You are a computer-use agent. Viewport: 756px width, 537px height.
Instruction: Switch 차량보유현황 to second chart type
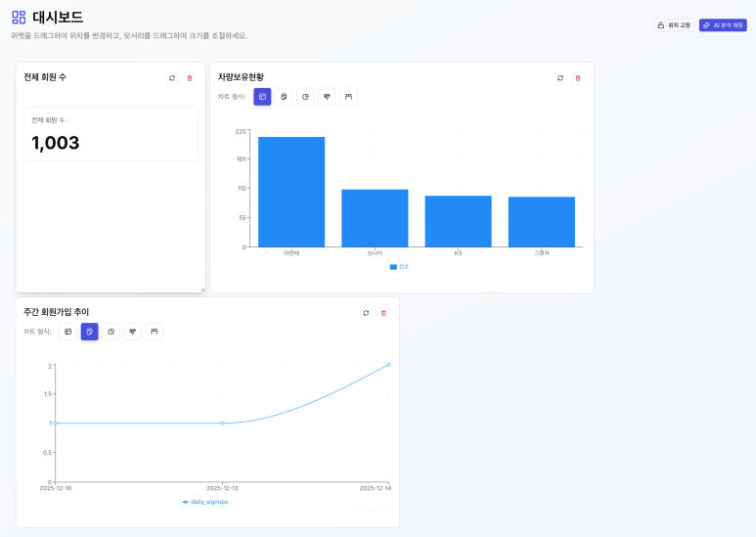tap(284, 97)
